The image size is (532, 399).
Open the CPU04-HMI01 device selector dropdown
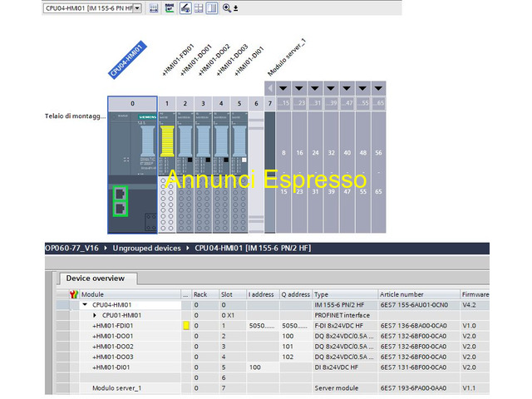[x=137, y=7]
